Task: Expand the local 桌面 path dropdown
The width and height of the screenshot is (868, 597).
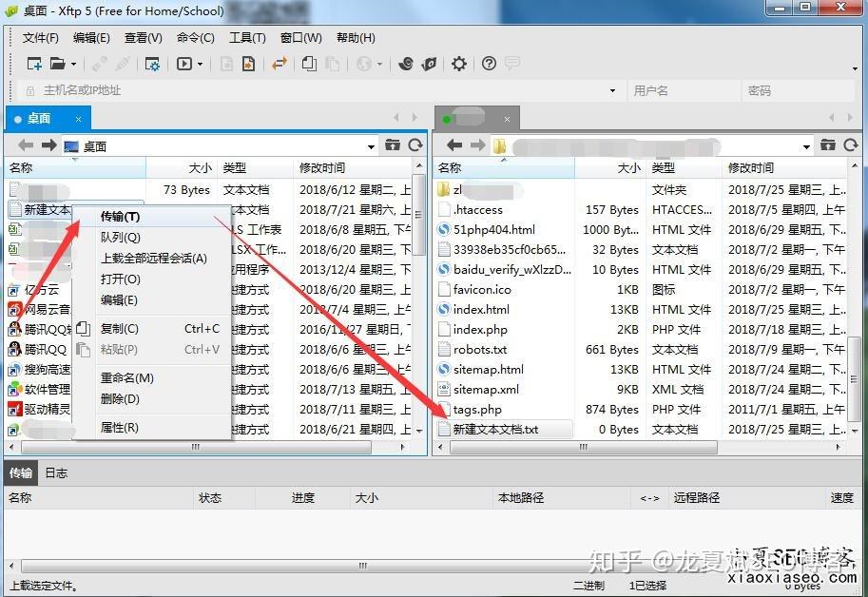Action: click(x=371, y=146)
